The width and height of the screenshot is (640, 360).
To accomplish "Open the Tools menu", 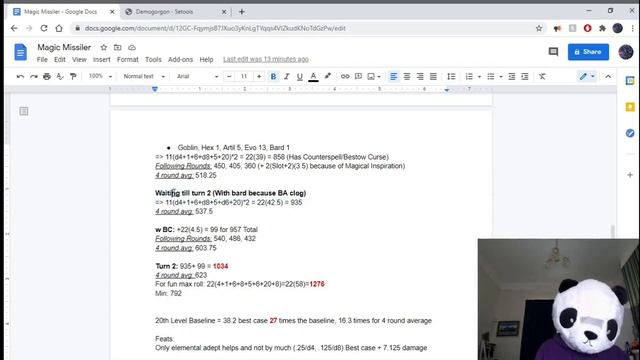I will (x=153, y=60).
